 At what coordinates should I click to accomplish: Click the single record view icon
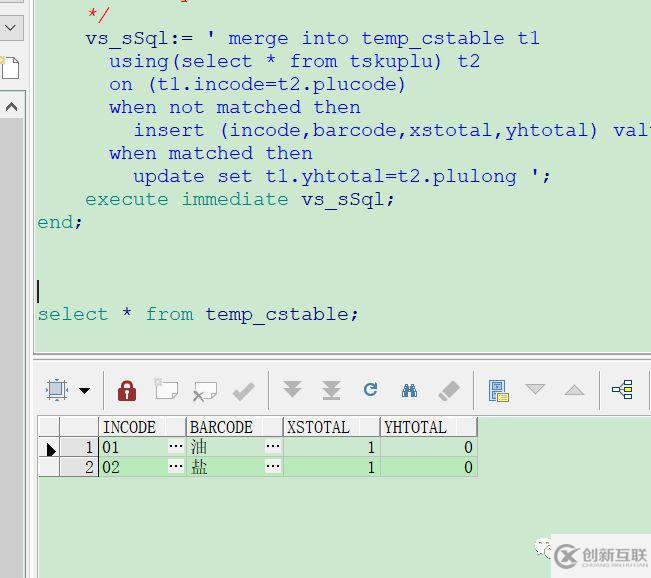click(498, 391)
